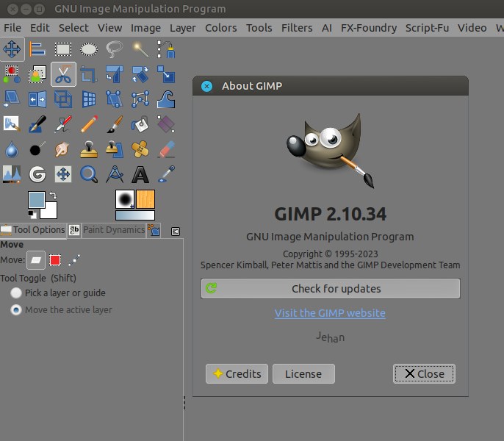
Task: Click Check for updates button
Action: pos(331,289)
